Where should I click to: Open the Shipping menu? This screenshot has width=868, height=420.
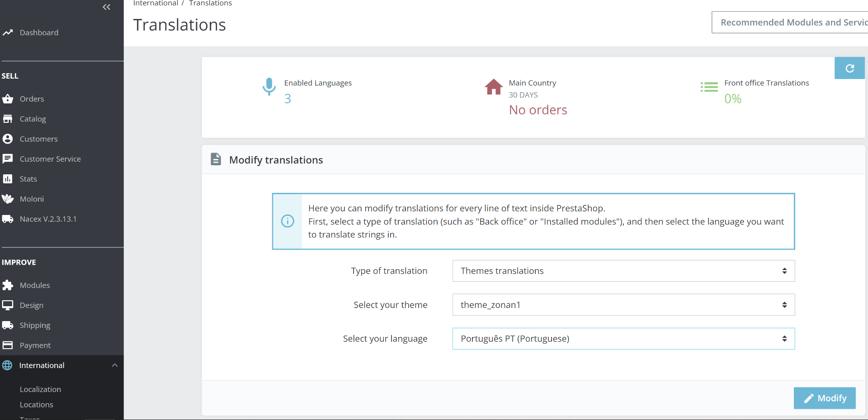(x=35, y=325)
